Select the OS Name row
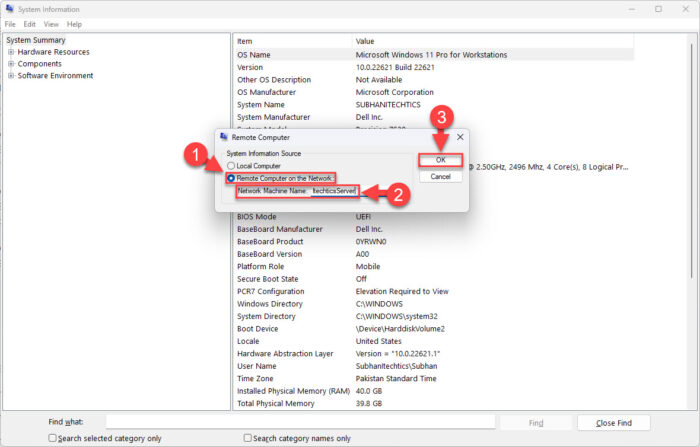Image resolution: width=700 pixels, height=447 pixels. click(434, 55)
